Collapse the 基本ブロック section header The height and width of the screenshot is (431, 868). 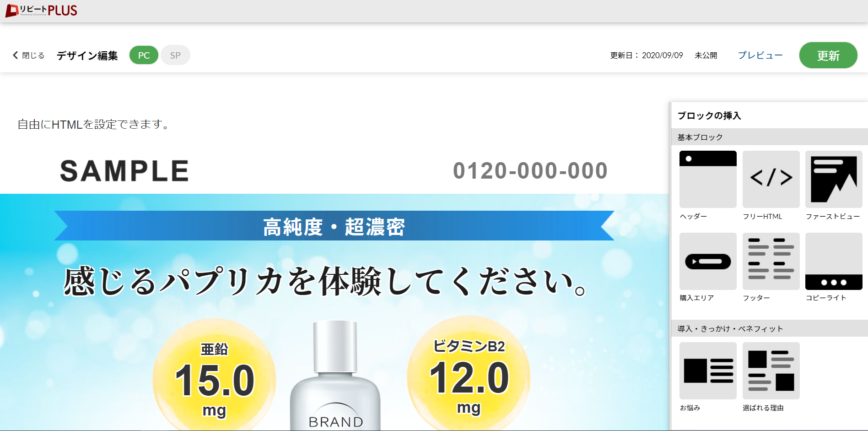click(770, 137)
